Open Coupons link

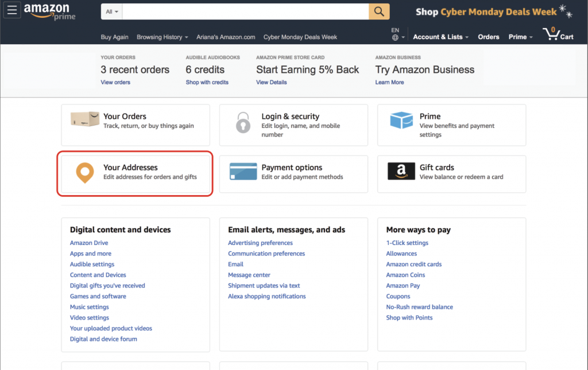(398, 296)
